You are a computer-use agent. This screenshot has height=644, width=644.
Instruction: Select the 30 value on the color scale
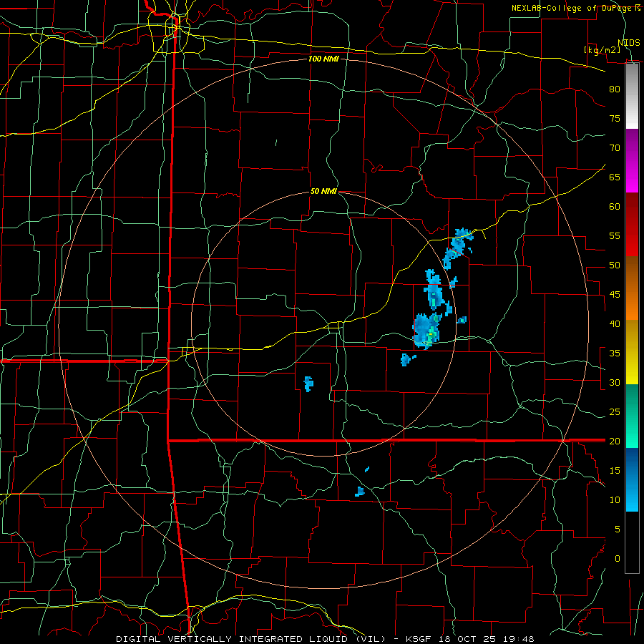(x=615, y=382)
